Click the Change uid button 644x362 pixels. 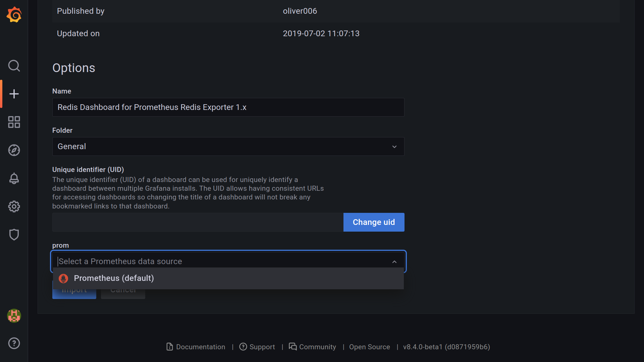tap(374, 222)
